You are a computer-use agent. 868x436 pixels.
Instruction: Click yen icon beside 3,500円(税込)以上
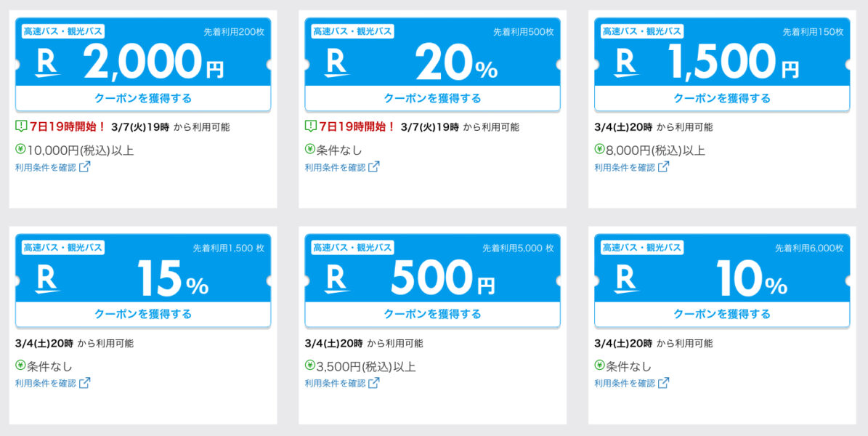[x=310, y=365]
